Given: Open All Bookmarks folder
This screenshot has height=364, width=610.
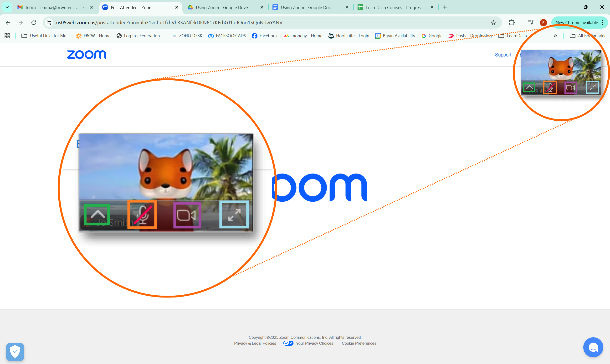Looking at the screenshot, I should 587,36.
